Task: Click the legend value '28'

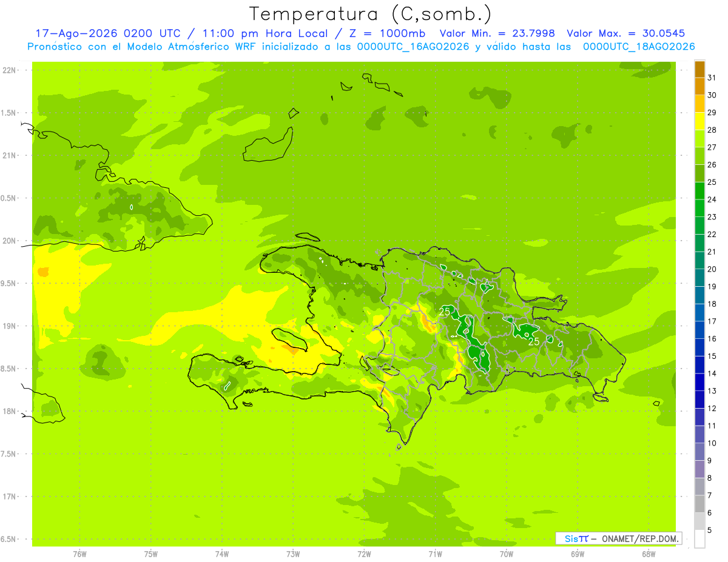Action: pos(712,130)
